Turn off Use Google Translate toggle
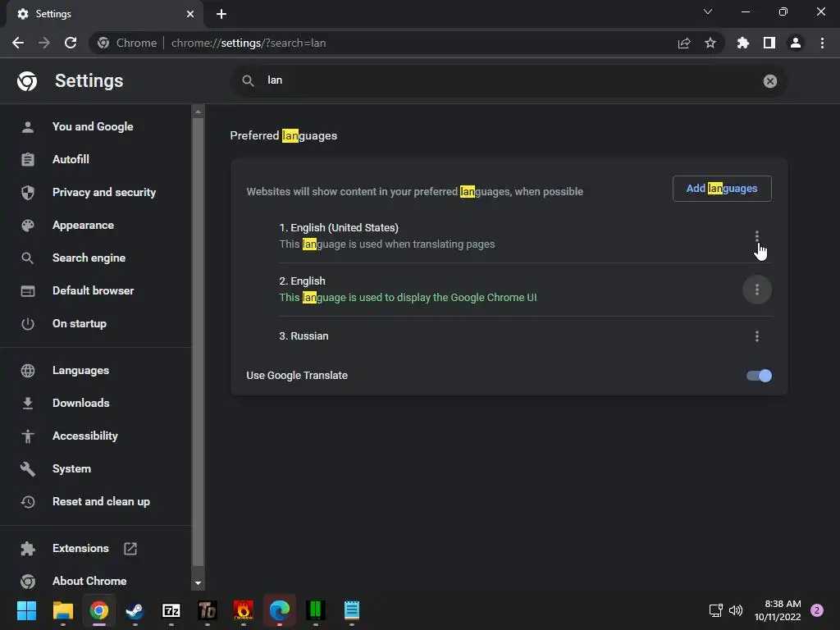840x630 pixels. pyautogui.click(x=759, y=376)
